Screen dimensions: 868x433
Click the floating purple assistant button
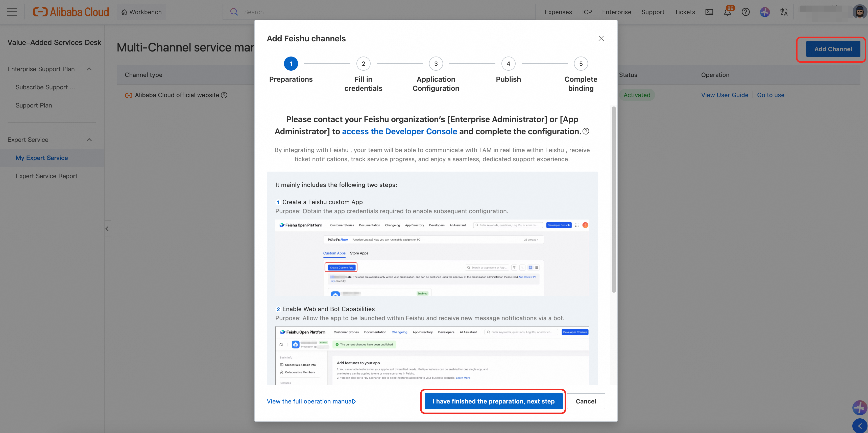click(x=860, y=408)
